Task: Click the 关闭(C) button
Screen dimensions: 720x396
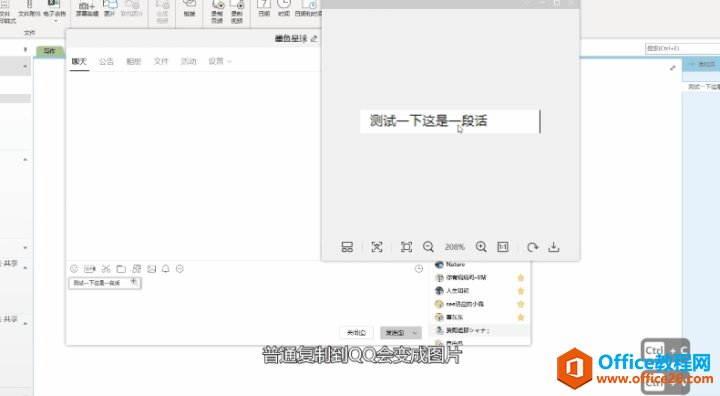Action: coord(356,333)
